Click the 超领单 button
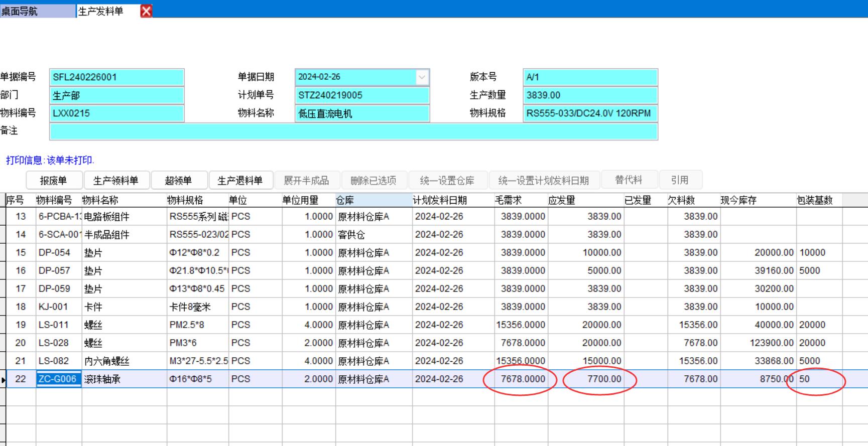Image resolution: width=868 pixels, height=446 pixels. tap(178, 181)
